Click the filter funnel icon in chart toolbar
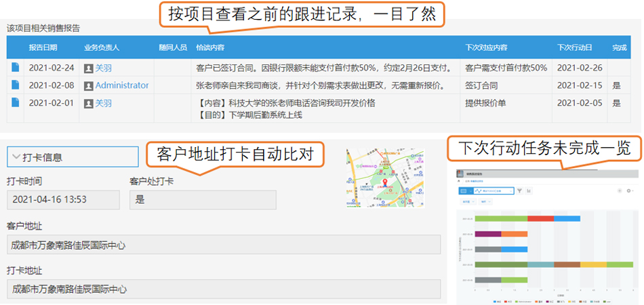 point(520,191)
